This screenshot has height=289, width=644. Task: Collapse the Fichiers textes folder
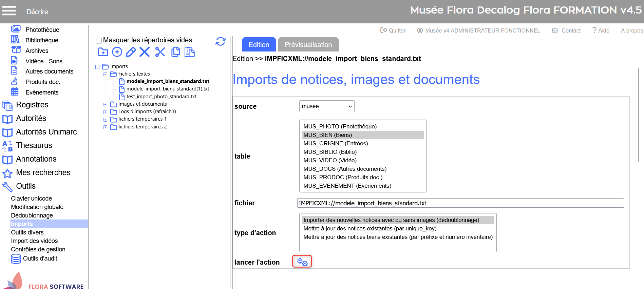coord(106,74)
